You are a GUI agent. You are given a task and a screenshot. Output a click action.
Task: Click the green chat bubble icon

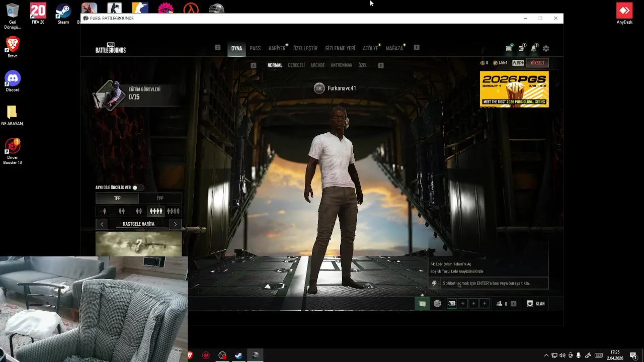(422, 304)
